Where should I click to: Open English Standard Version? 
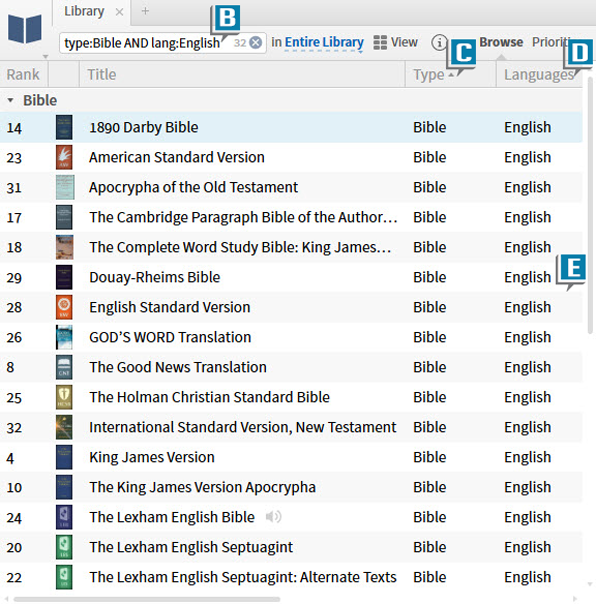[x=170, y=307]
